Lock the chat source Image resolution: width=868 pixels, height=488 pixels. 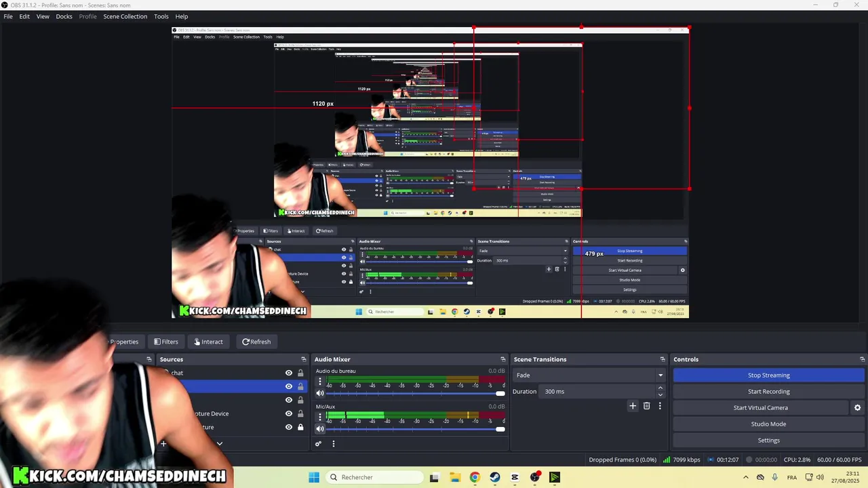tap(300, 373)
